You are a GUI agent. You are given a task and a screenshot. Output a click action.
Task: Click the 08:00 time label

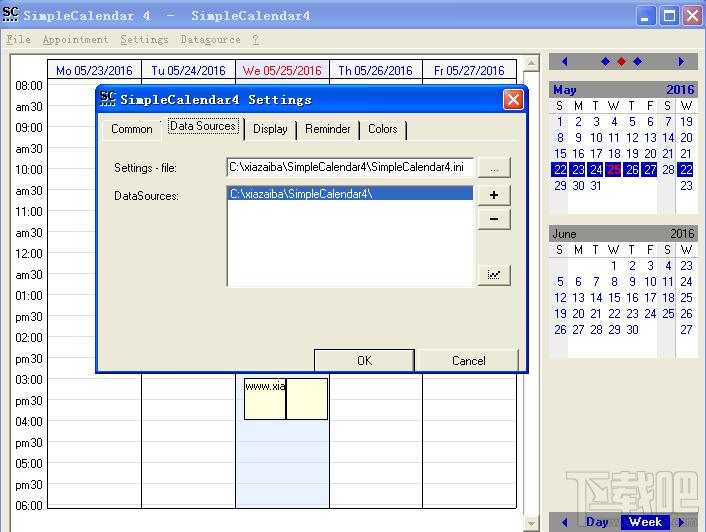pyautogui.click(x=29, y=86)
